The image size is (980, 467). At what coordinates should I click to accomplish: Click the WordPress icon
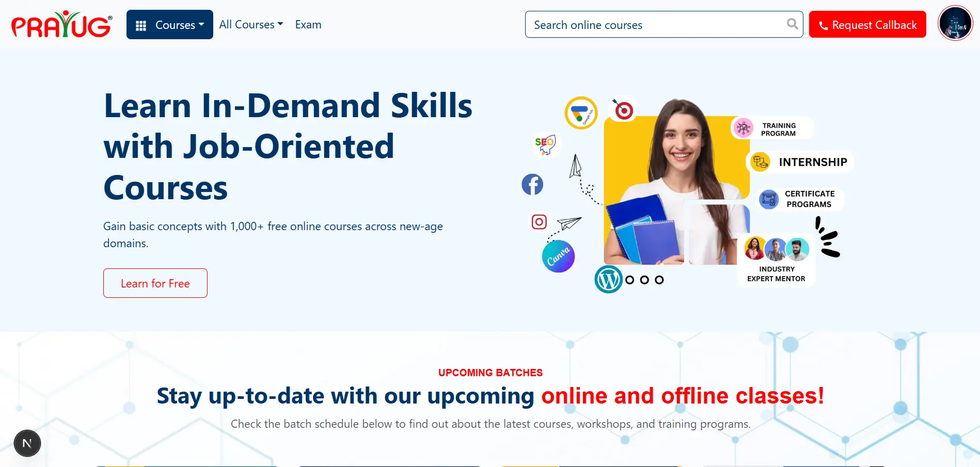click(608, 279)
